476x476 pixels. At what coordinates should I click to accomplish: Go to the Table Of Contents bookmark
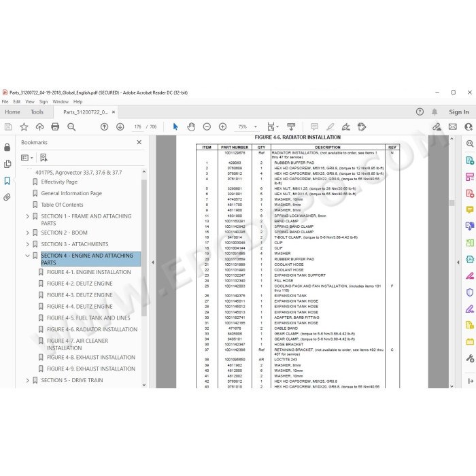tap(62, 205)
